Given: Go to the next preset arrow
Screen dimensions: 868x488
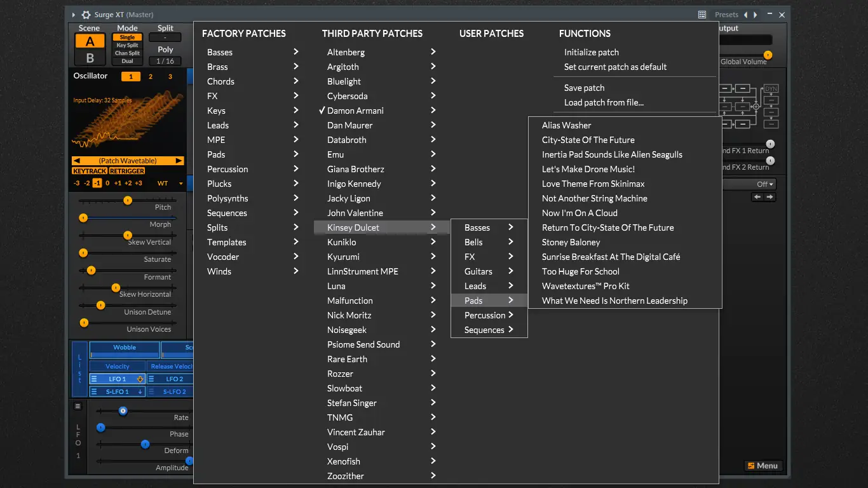Looking at the screenshot, I should pyautogui.click(x=755, y=15).
